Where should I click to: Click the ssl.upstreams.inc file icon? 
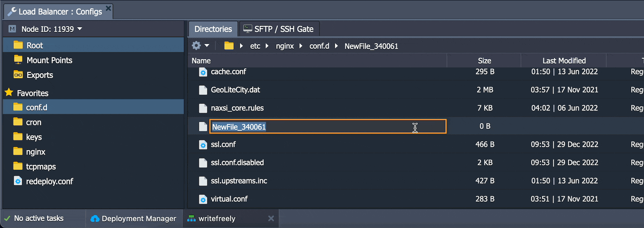point(203,181)
